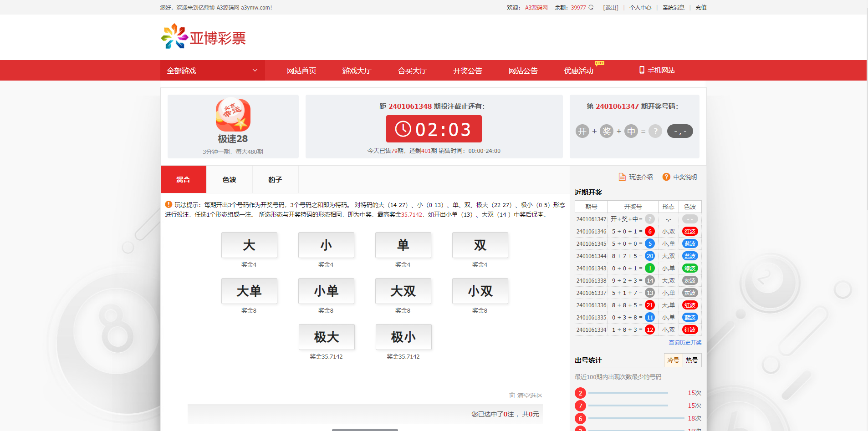Open 玩法介绍 document icon
868x431 pixels.
[x=622, y=177]
